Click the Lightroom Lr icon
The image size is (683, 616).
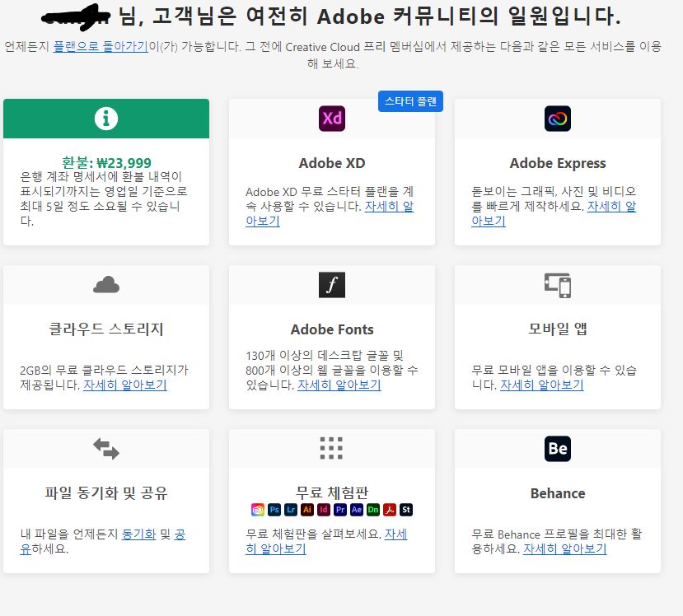[x=291, y=510]
